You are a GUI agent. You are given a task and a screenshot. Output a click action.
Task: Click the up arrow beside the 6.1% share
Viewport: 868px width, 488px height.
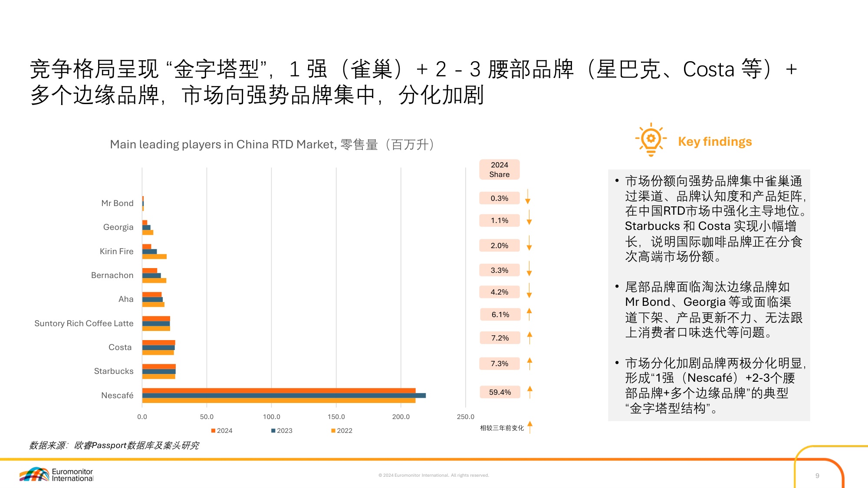529,314
